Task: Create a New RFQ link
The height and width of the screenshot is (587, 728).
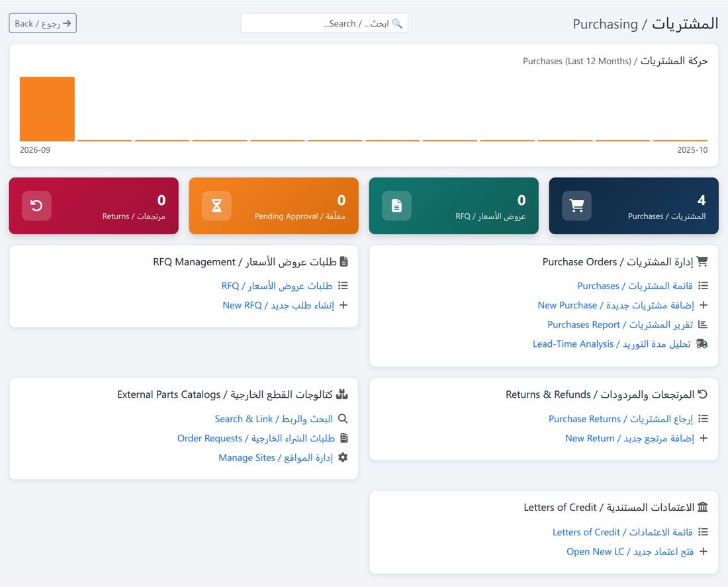Action: pos(278,305)
